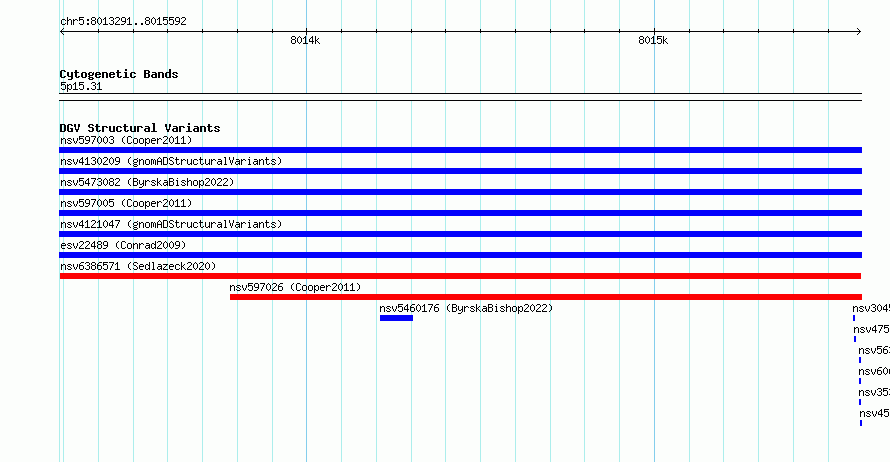This screenshot has height=462, width=890.
Task: Select the blue bar under nsv4130209
Action: pyautogui.click(x=460, y=171)
